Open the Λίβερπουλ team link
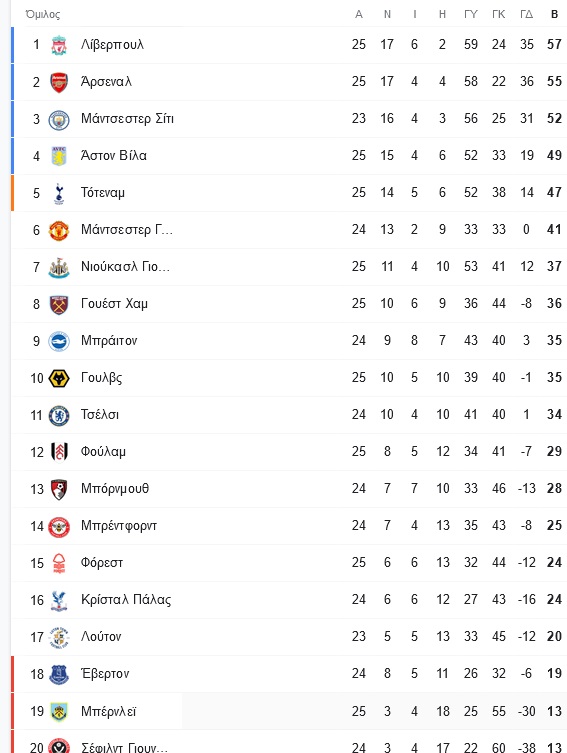The height and width of the screenshot is (753, 567). pos(112,45)
